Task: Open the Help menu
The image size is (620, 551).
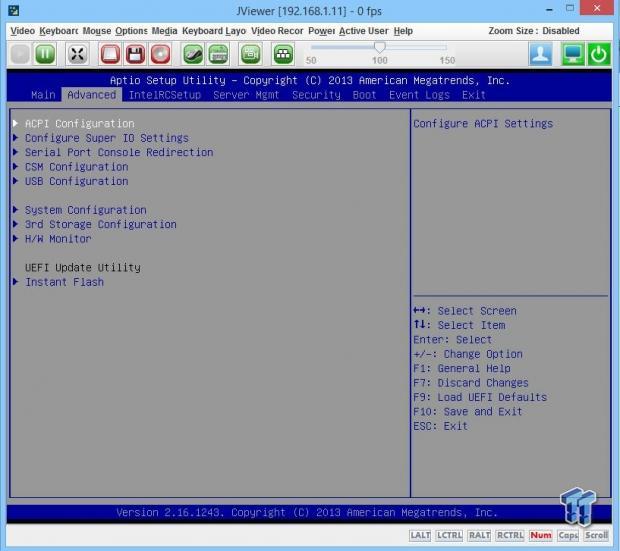Action: (403, 31)
